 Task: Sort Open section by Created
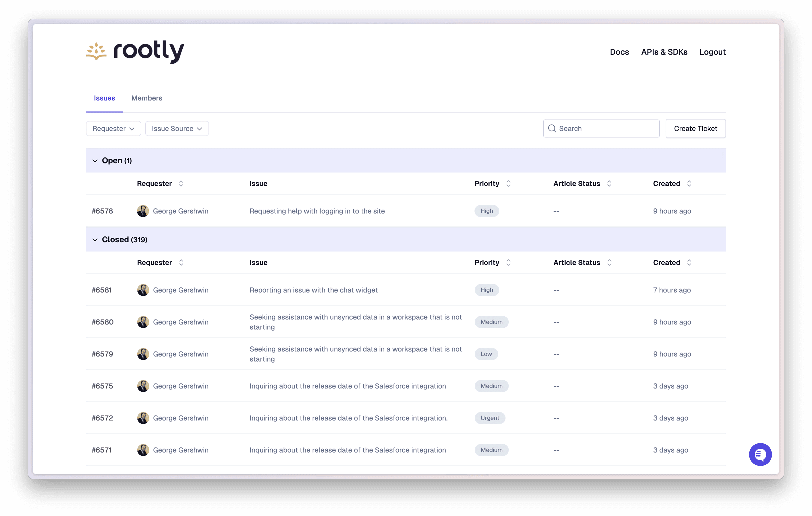(x=689, y=183)
